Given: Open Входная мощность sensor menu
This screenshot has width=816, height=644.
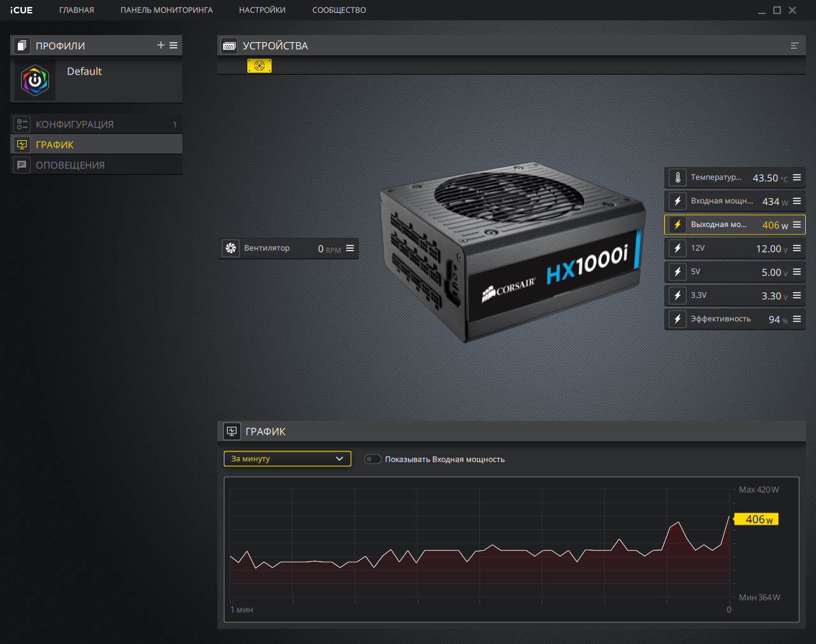Looking at the screenshot, I should click(x=797, y=201).
